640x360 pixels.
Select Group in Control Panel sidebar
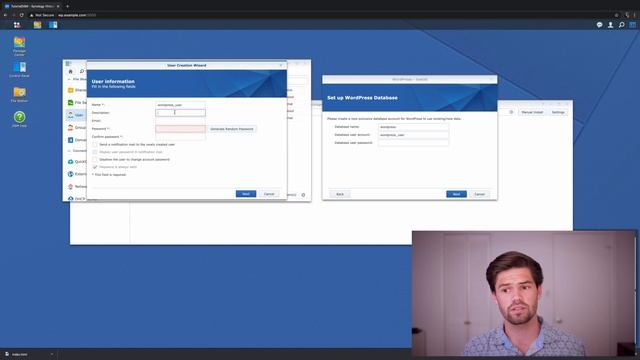coord(76,128)
